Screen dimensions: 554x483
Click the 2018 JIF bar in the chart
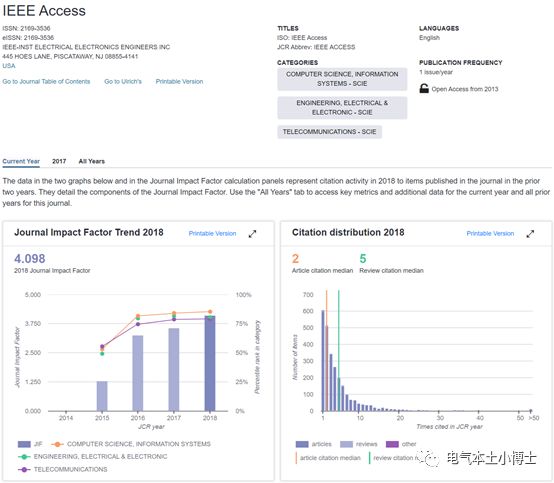coord(210,363)
